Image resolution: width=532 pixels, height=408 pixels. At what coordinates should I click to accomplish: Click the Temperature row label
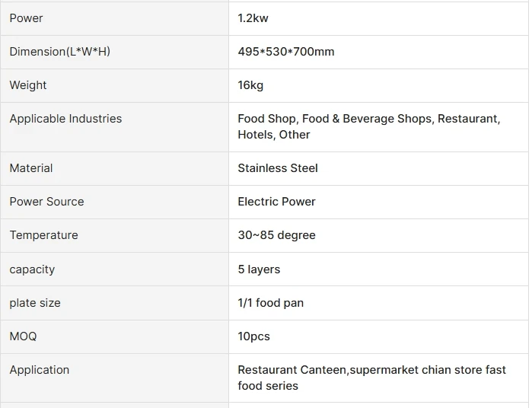[43, 235]
